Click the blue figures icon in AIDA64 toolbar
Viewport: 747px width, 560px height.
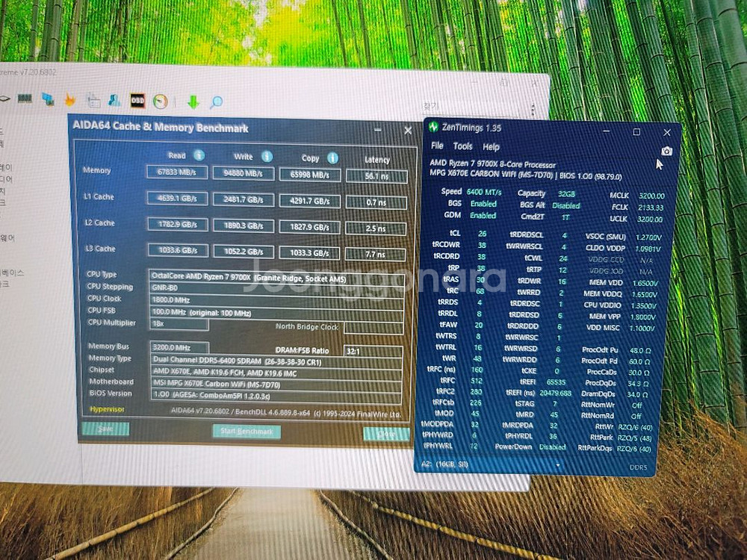tap(114, 100)
